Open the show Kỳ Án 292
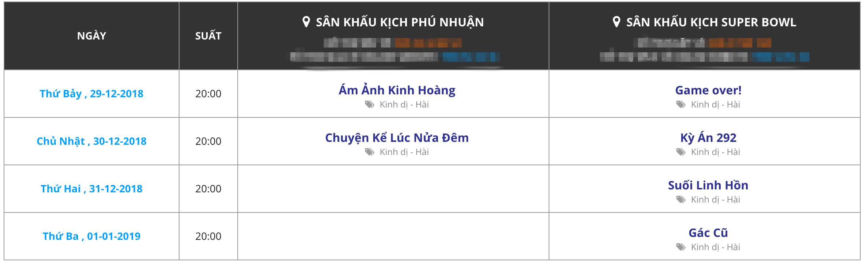Viewport: 868px width, 264px height. click(x=708, y=138)
